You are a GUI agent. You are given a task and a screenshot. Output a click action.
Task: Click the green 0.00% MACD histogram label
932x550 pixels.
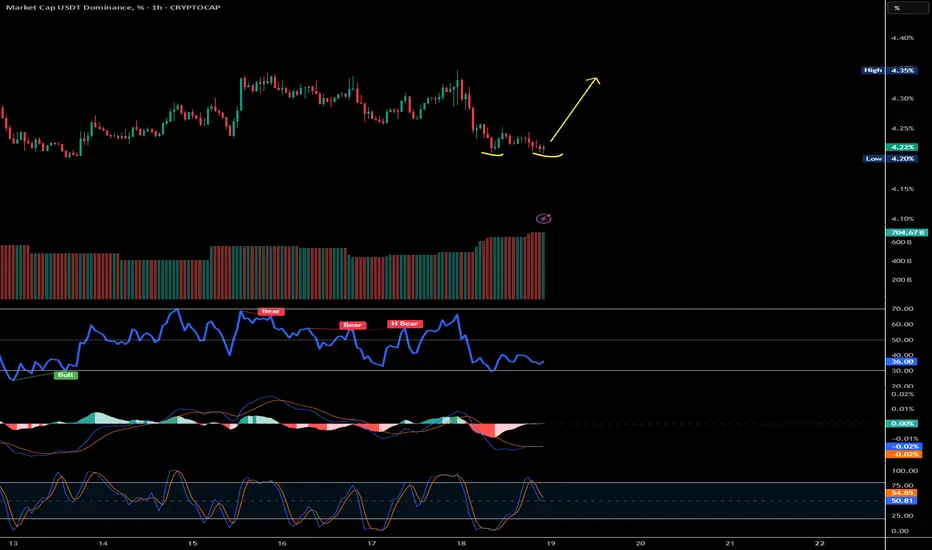[x=902, y=424]
